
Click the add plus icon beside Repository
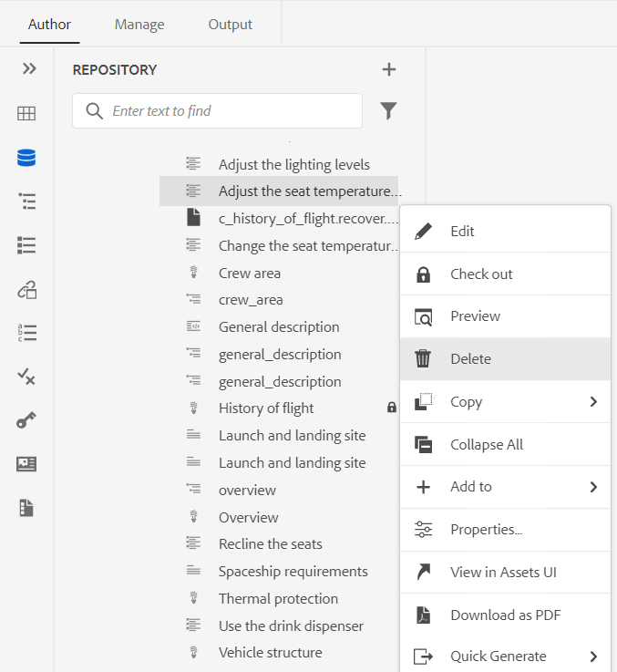388,69
